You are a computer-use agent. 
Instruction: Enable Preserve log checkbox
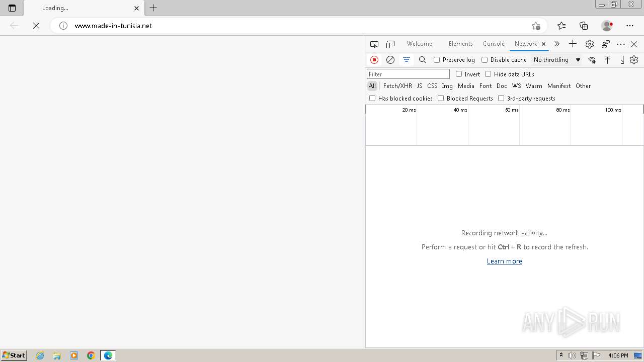point(437,60)
